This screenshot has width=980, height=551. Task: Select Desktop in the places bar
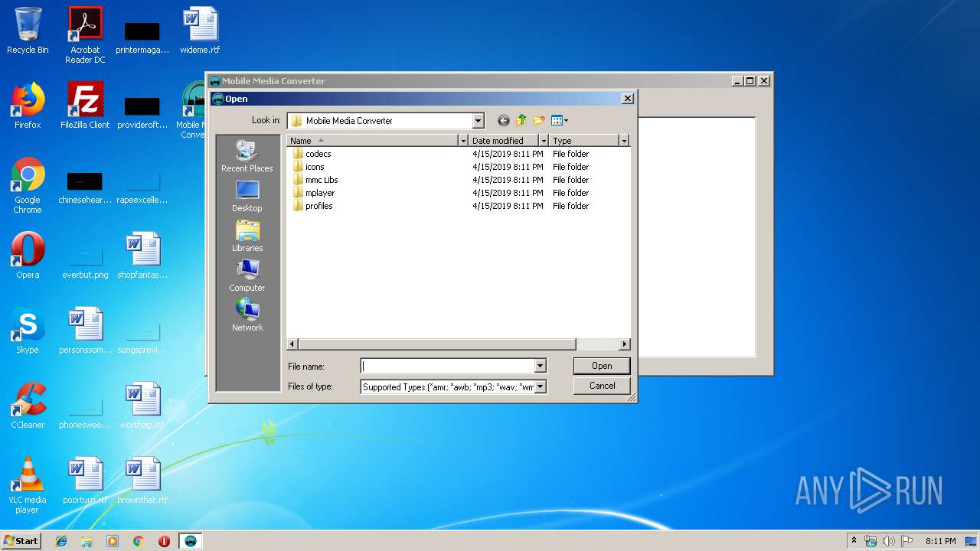pyautogui.click(x=247, y=196)
